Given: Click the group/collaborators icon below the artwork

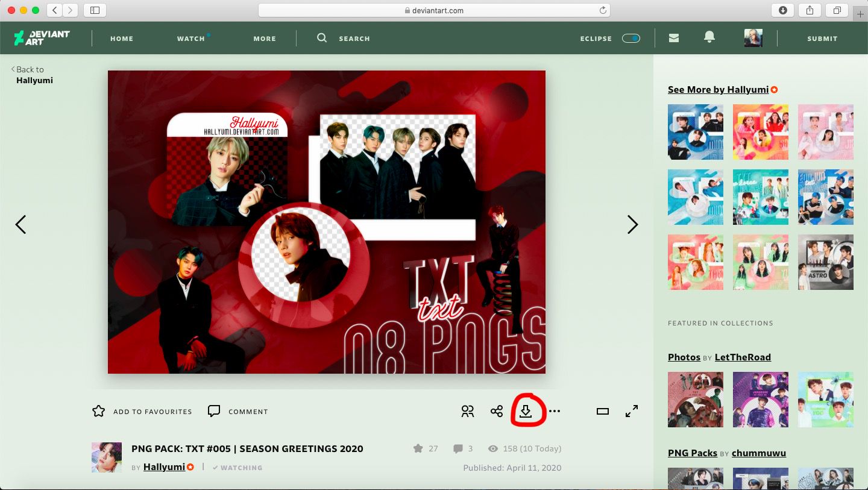Looking at the screenshot, I should coord(468,412).
